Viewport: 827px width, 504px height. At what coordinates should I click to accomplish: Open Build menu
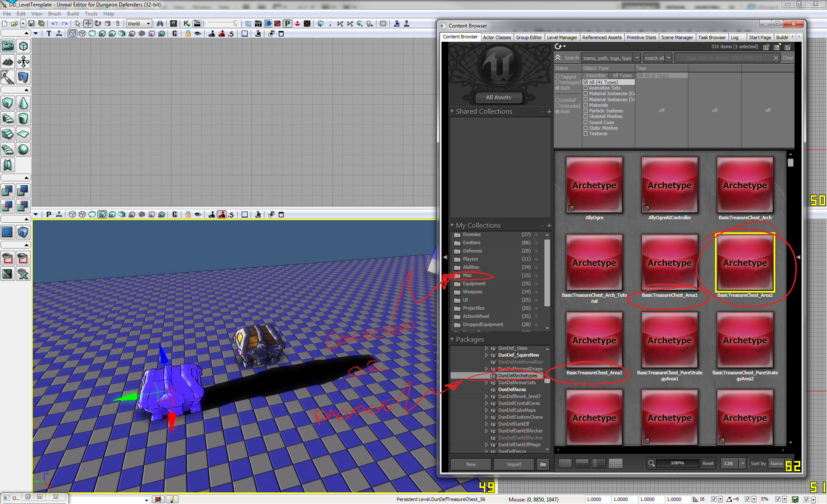tap(73, 14)
